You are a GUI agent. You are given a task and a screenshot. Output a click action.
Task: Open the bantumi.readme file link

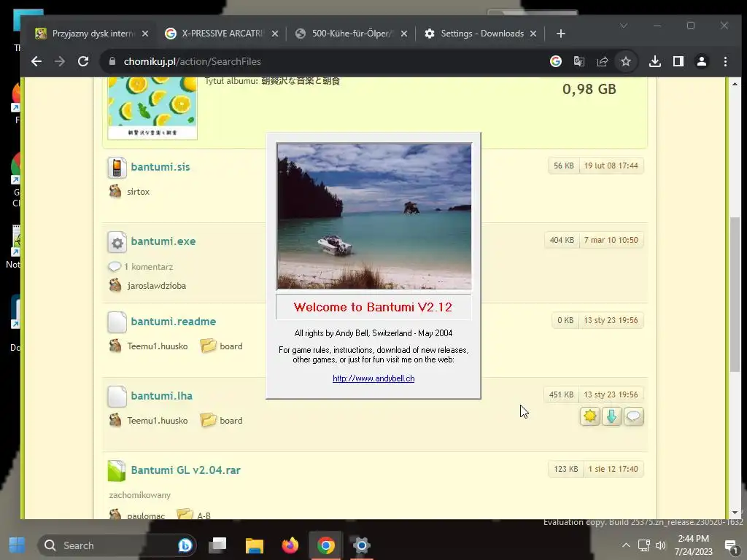[174, 322]
